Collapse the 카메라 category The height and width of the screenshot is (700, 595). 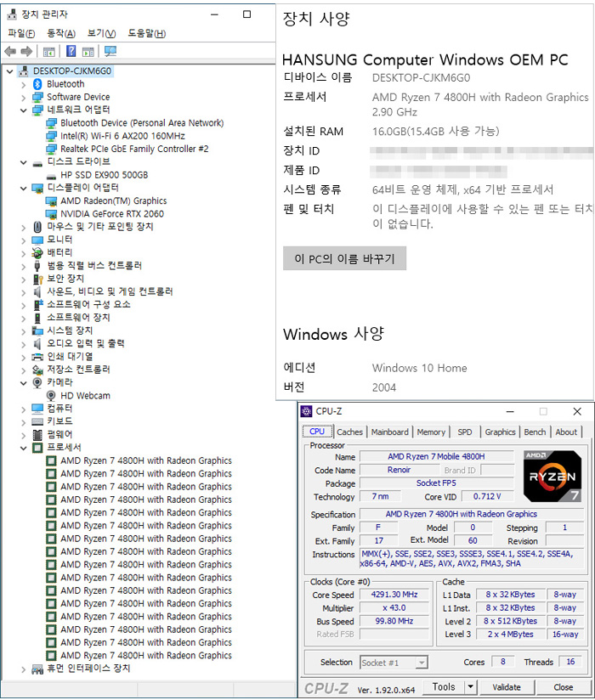point(24,383)
